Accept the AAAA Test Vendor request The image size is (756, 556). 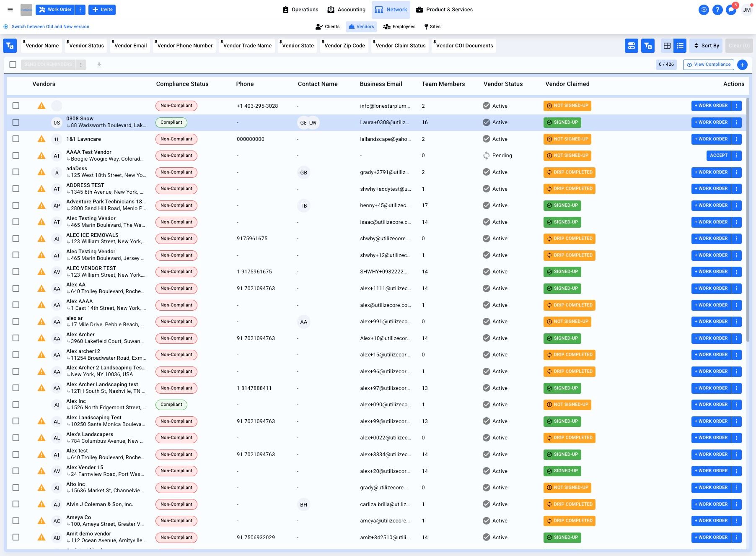[x=718, y=156]
